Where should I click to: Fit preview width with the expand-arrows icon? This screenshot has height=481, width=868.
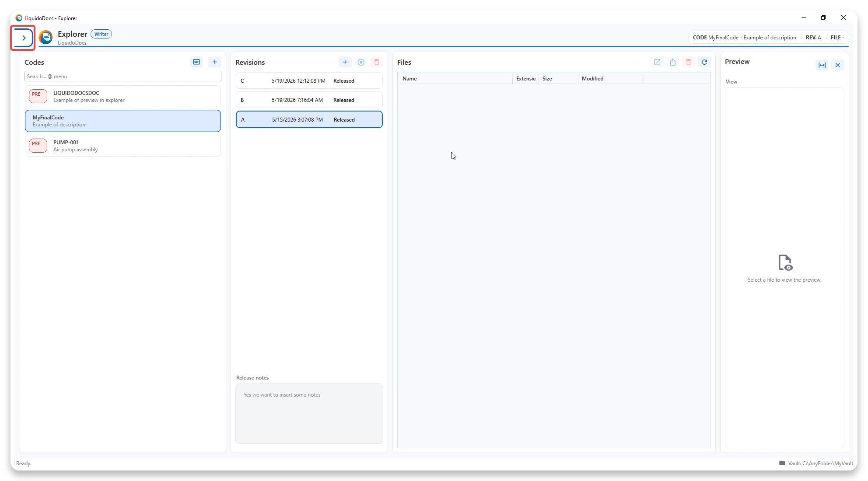click(x=822, y=65)
